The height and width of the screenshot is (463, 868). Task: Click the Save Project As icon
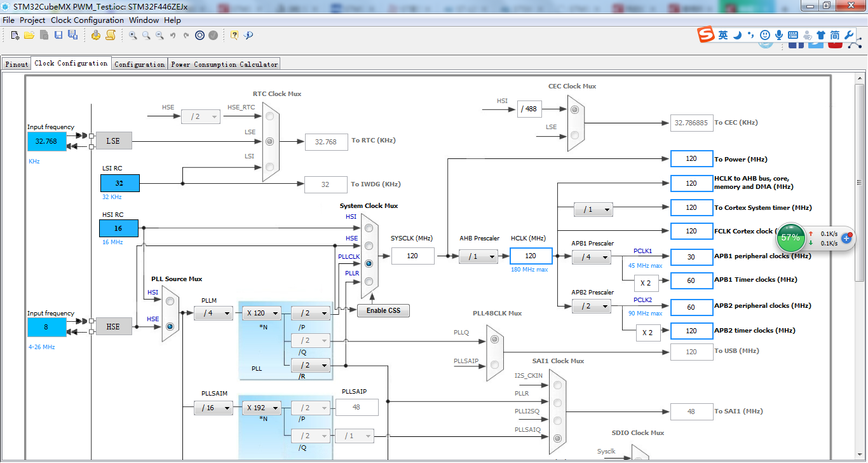point(72,35)
